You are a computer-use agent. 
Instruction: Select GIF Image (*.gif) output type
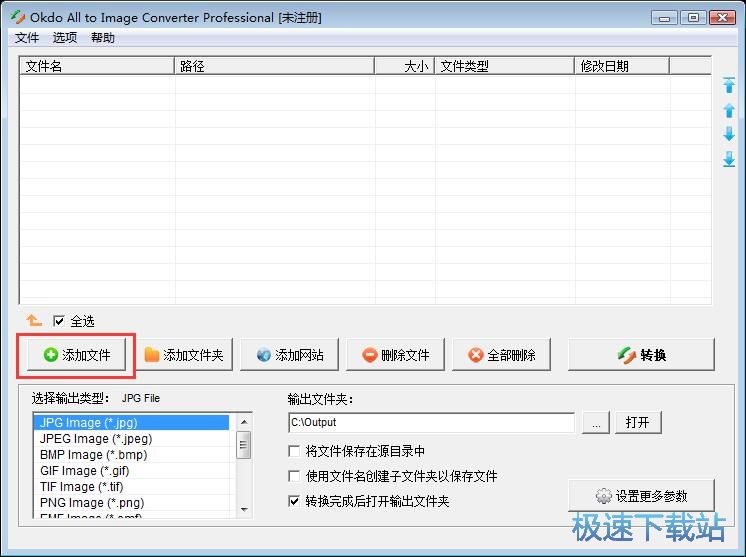tap(131, 471)
